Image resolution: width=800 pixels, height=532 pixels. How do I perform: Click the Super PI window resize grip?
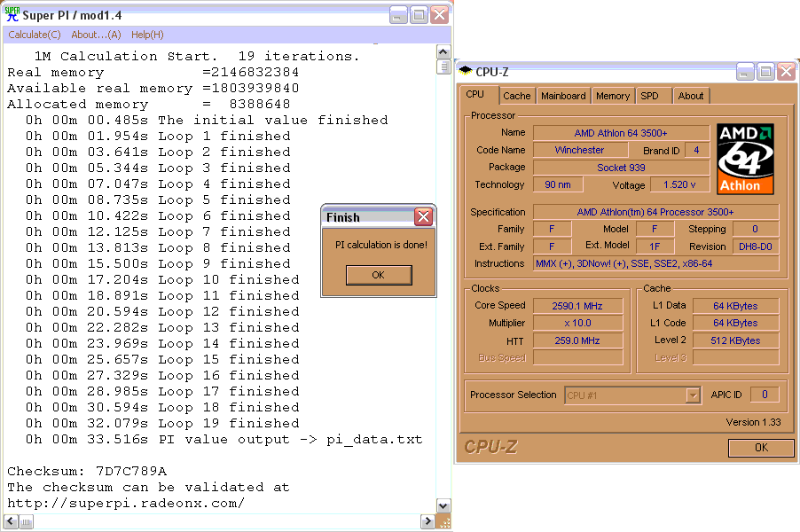[x=445, y=522]
